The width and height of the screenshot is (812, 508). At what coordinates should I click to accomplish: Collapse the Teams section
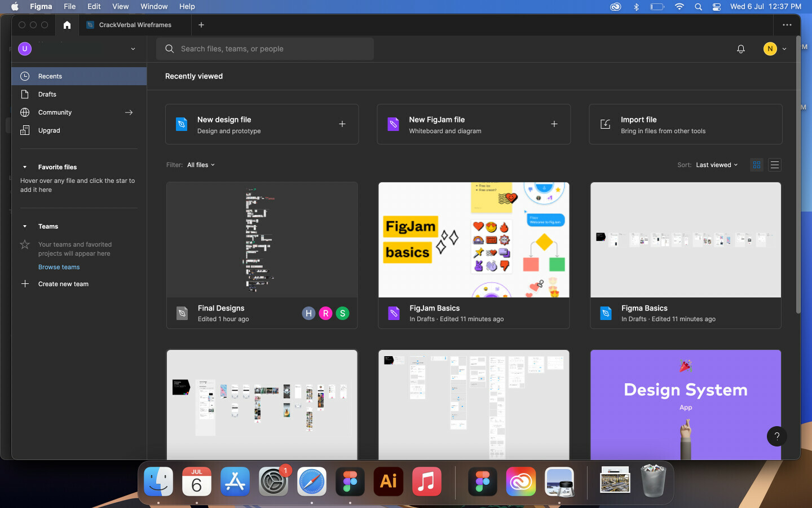coord(25,226)
